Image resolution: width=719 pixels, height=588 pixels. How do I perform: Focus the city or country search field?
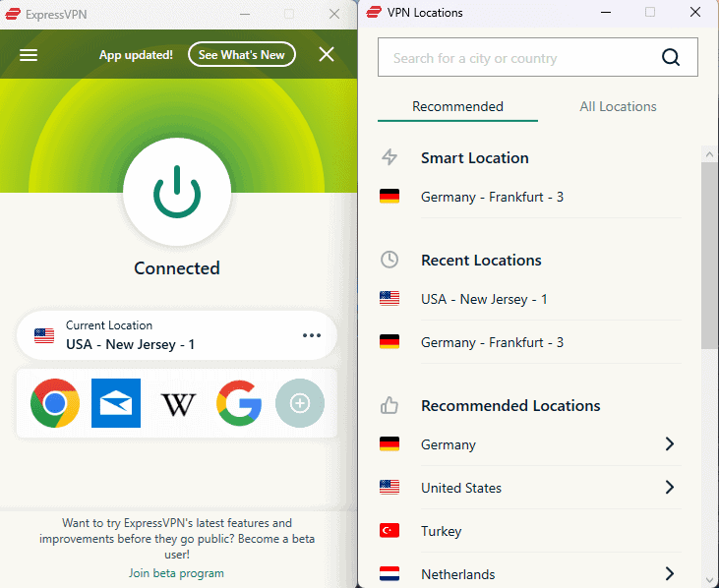point(538,57)
